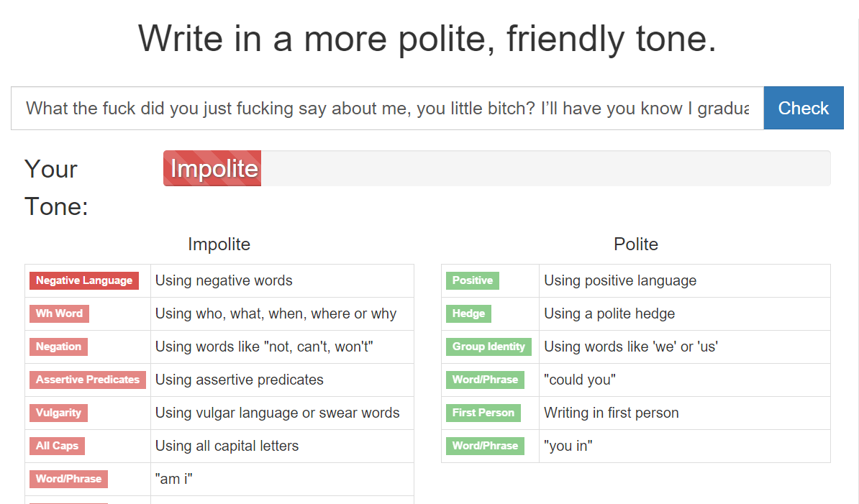Image resolution: width=859 pixels, height=504 pixels.
Task: Click the Negation label badge
Action: (58, 347)
